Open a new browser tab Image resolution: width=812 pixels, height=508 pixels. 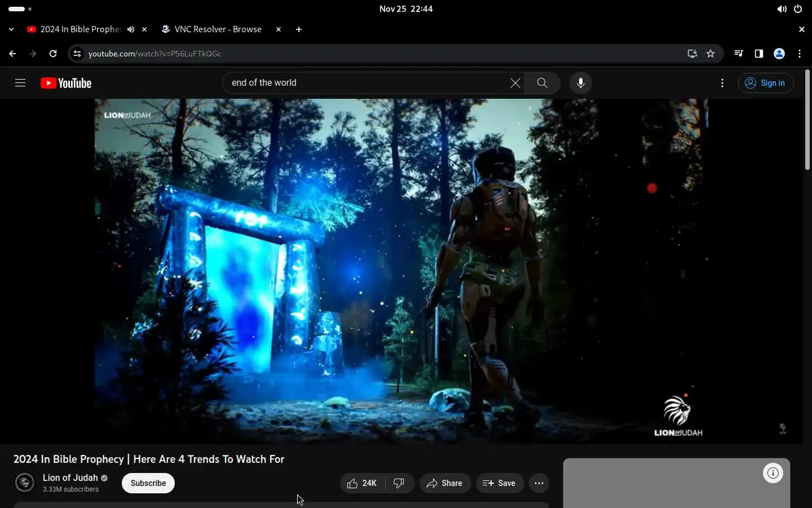[299, 29]
